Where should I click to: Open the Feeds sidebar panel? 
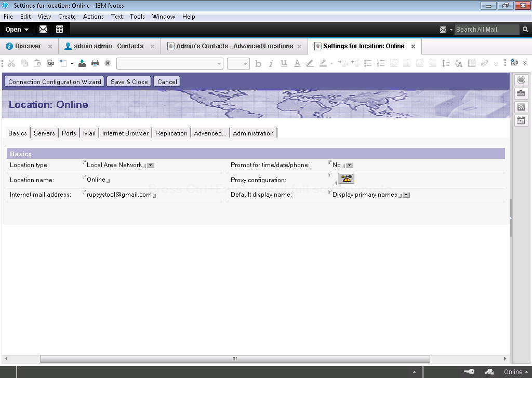coord(521,107)
